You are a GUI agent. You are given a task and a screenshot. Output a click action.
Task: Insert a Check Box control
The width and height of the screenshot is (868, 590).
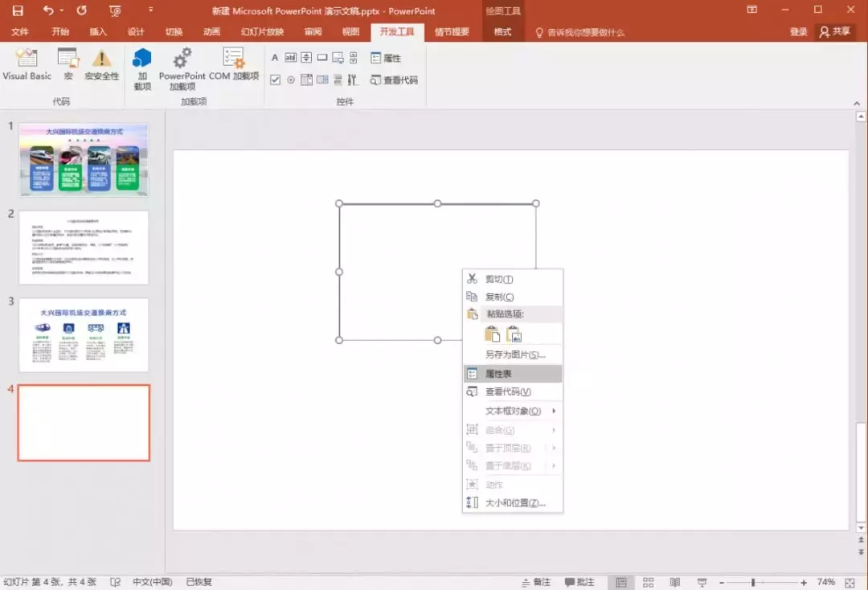(275, 80)
